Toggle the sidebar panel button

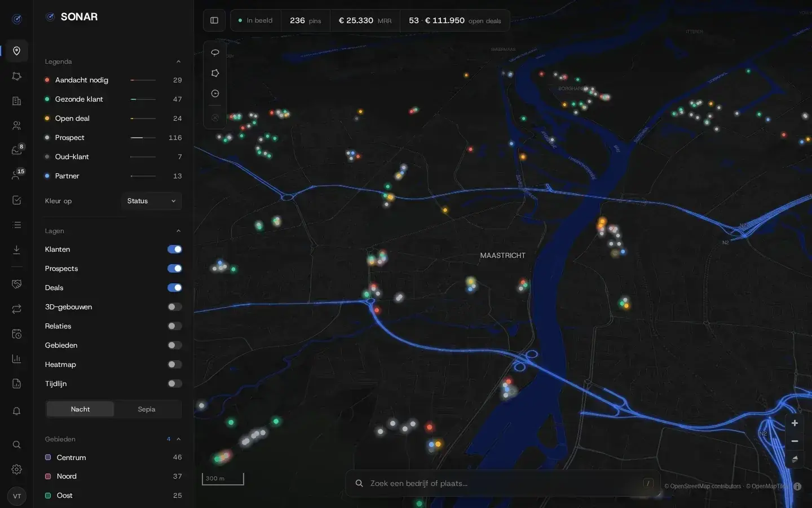[x=214, y=20]
